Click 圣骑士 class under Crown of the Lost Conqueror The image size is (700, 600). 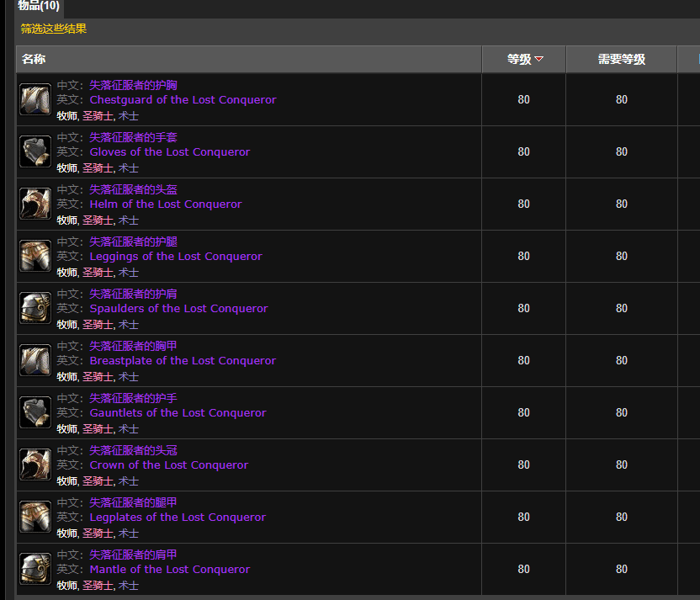coord(98,481)
